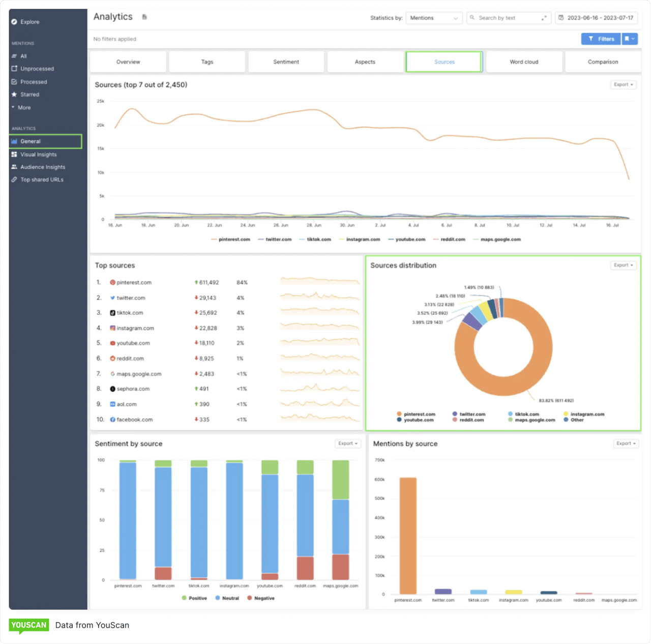Click the Top shared URLs link icon
This screenshot has height=644, width=651.
coord(14,180)
